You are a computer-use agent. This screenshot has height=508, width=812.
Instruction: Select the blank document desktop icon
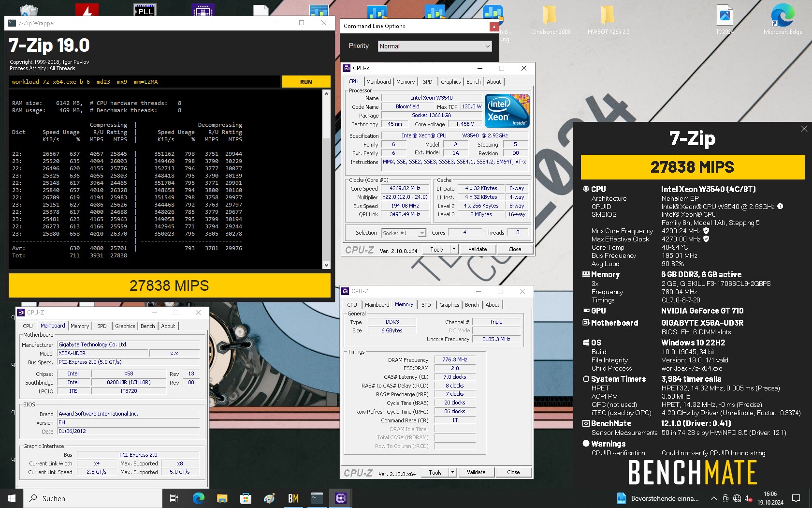(261, 10)
